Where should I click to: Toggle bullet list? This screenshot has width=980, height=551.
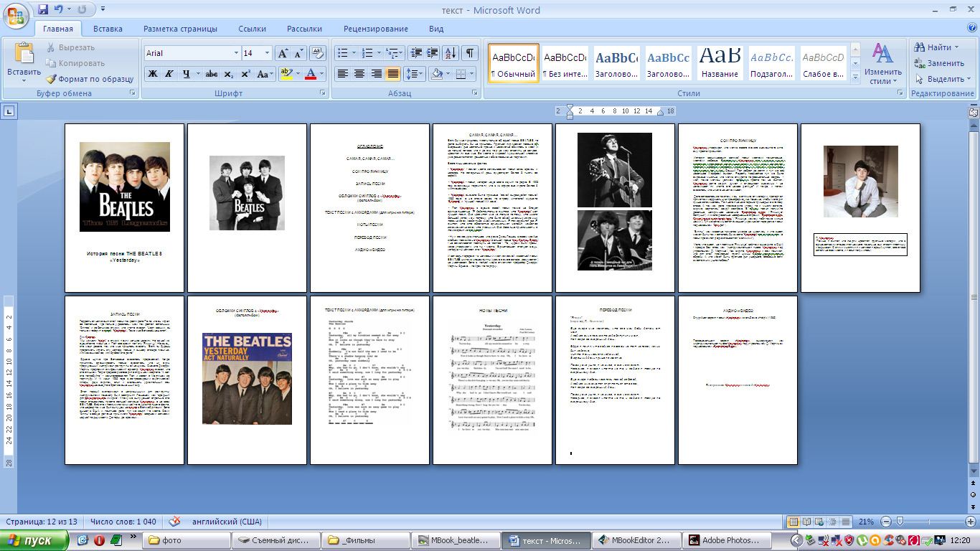point(341,53)
